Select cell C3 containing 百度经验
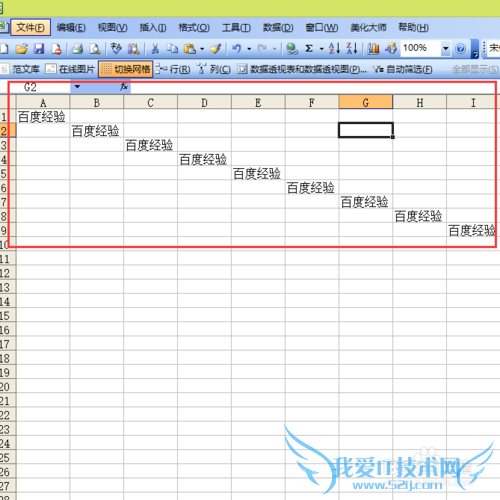This screenshot has height=500, width=500. (x=150, y=145)
